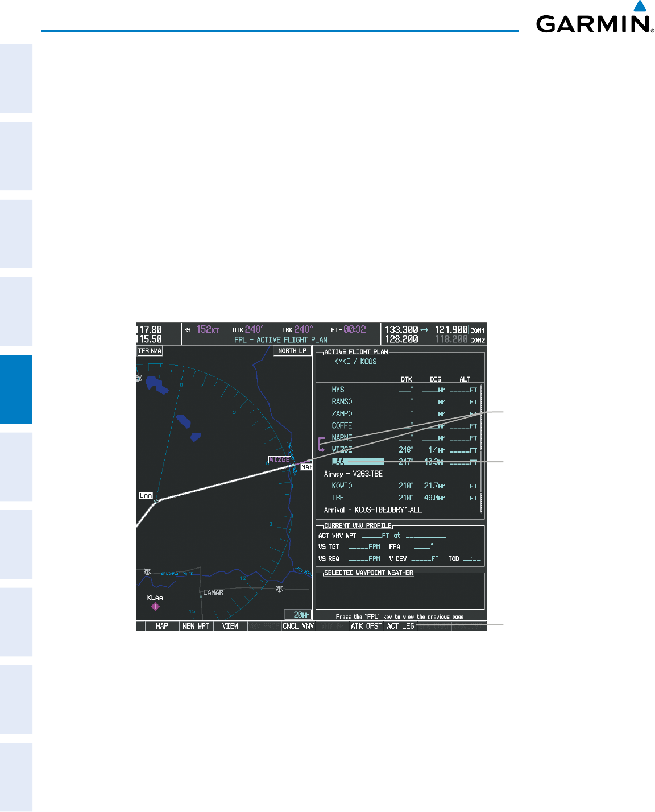Click the TRK 248° readout
The image size is (655, 812).
297,330
